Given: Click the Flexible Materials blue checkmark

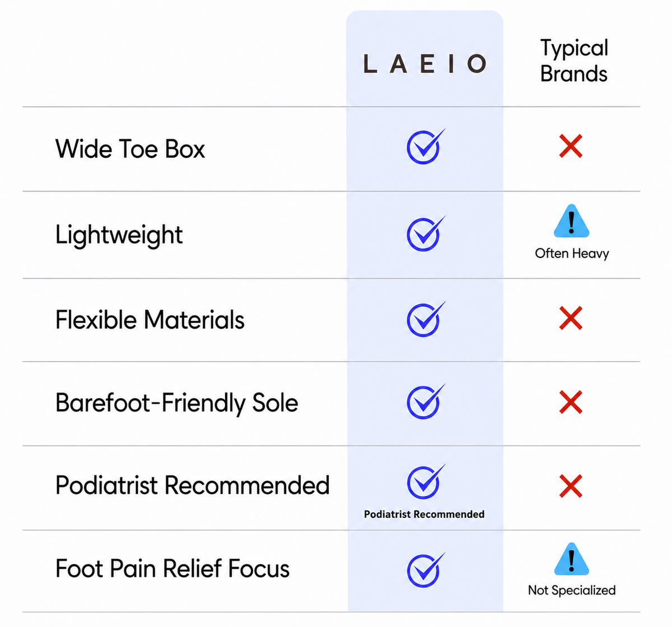Looking at the screenshot, I should [426, 319].
